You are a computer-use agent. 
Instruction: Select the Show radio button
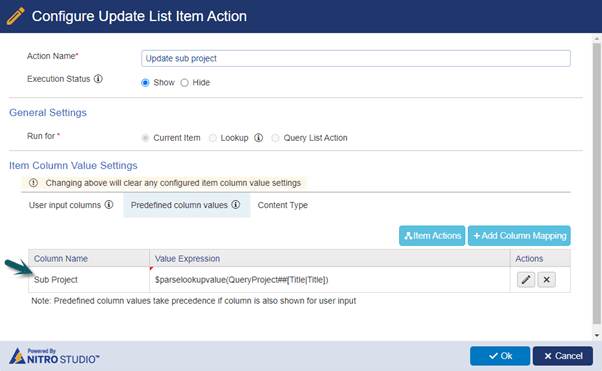point(145,83)
